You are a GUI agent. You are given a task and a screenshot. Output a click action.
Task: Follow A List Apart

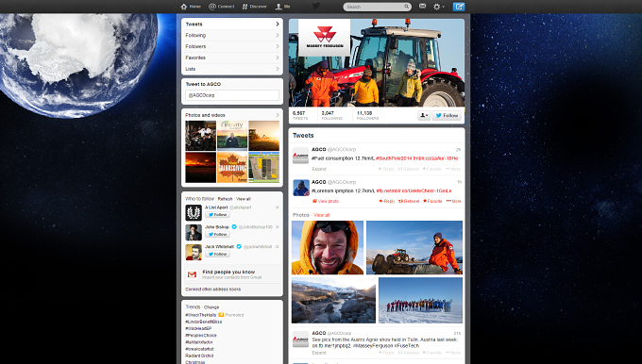pos(217,215)
